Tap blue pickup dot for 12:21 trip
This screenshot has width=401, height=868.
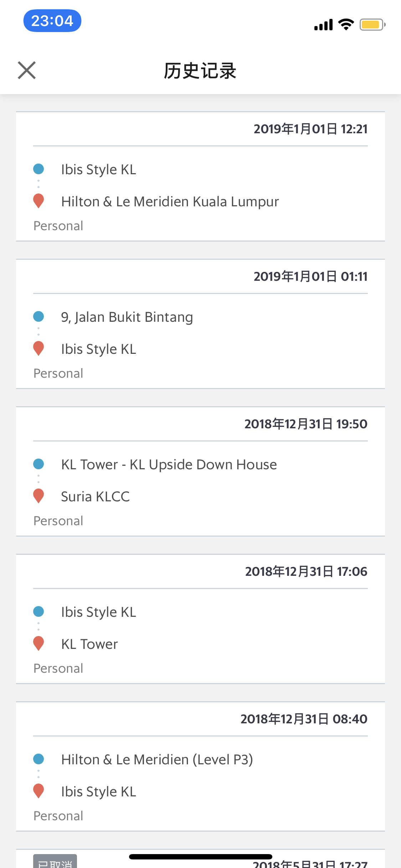pos(38,169)
